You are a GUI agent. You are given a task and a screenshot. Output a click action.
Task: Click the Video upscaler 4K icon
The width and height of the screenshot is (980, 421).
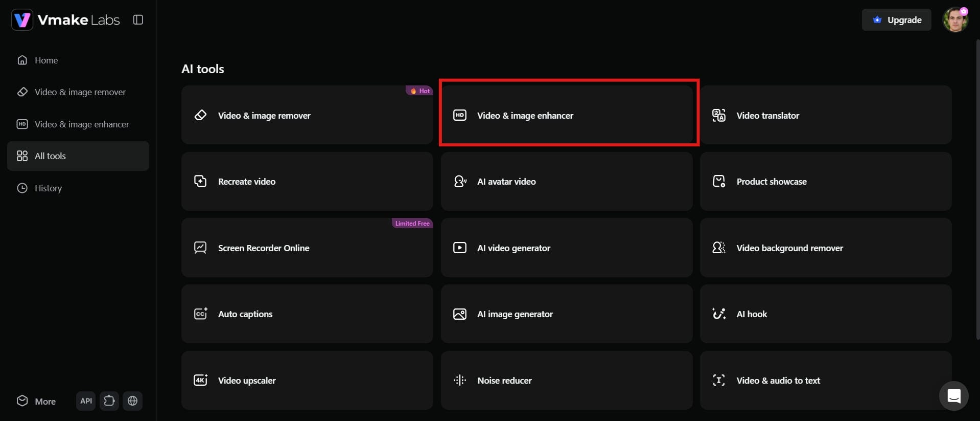[x=200, y=381]
